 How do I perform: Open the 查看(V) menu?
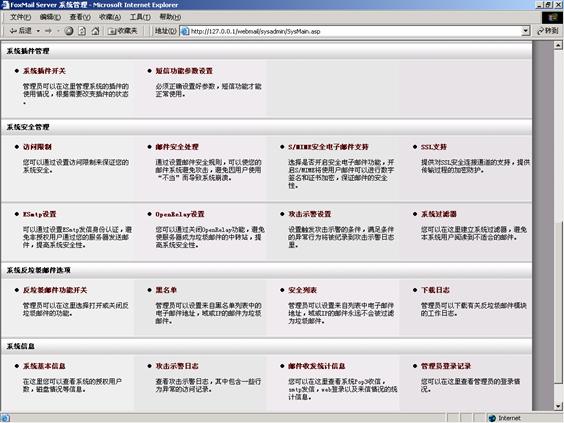80,17
